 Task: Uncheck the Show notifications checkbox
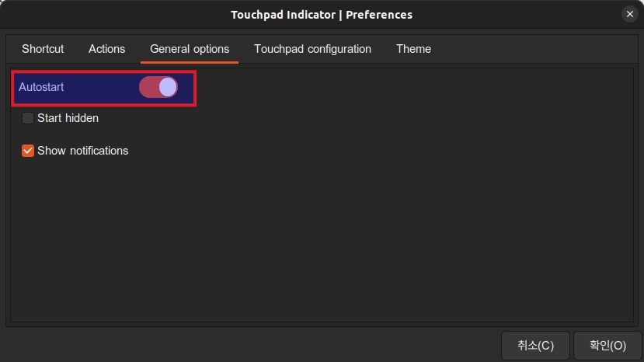point(27,151)
